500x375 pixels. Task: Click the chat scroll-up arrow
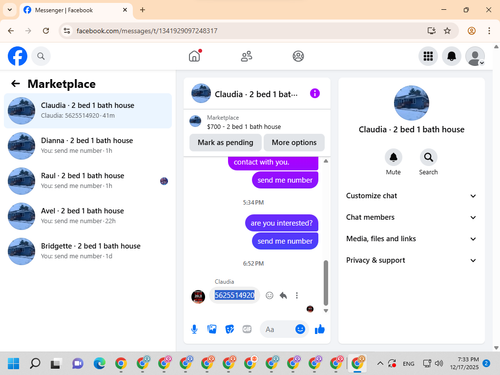(326, 161)
